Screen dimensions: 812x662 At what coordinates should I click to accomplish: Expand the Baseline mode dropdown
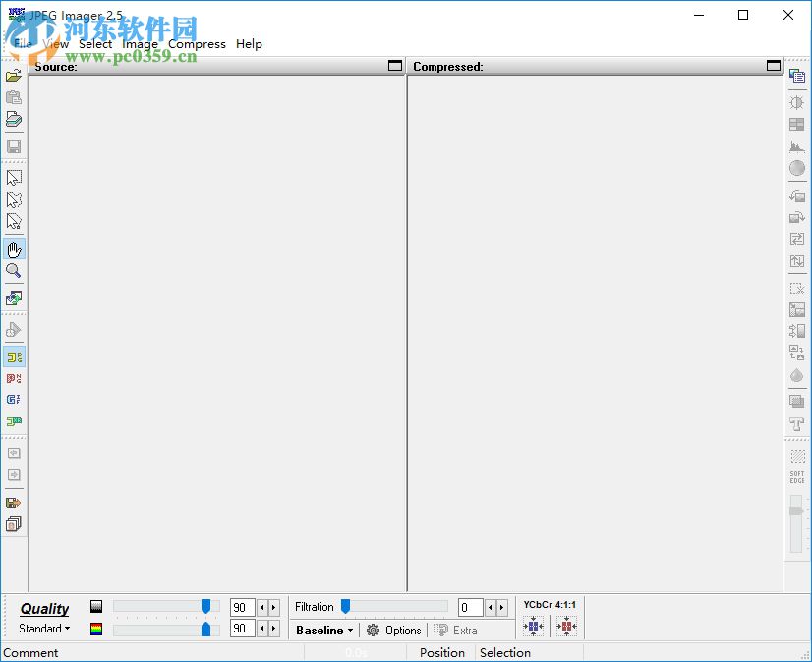point(324,631)
